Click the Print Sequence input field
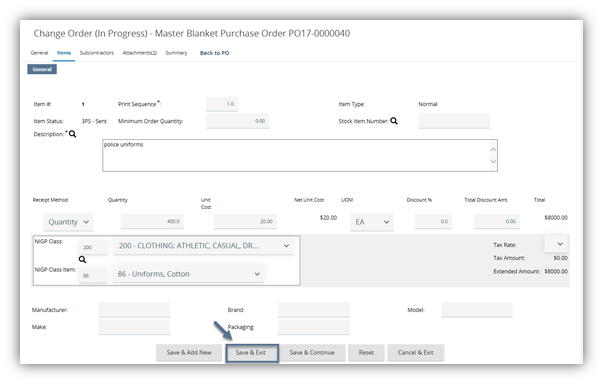603x384 pixels. tap(222, 104)
